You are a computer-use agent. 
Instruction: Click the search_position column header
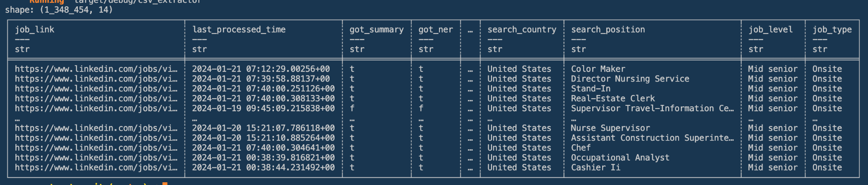[608, 29]
